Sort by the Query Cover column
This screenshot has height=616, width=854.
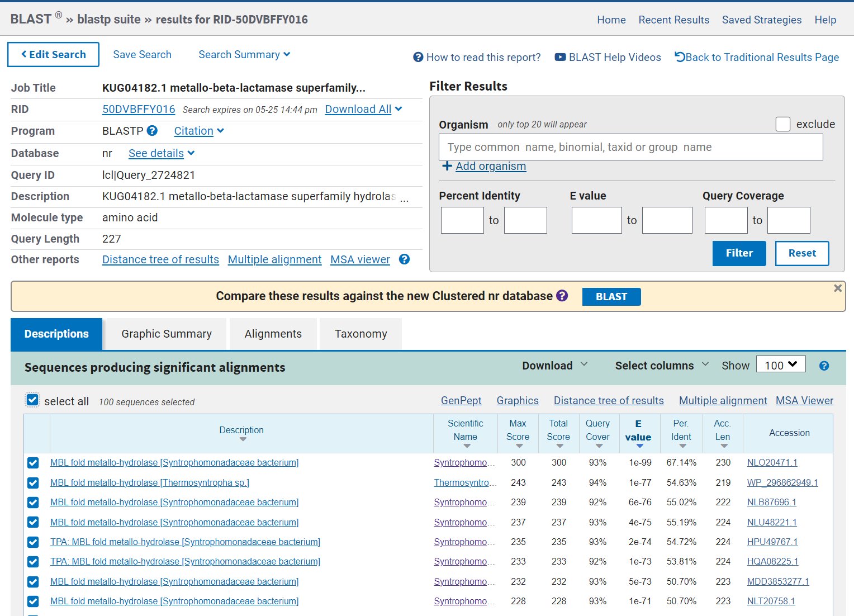[598, 433]
